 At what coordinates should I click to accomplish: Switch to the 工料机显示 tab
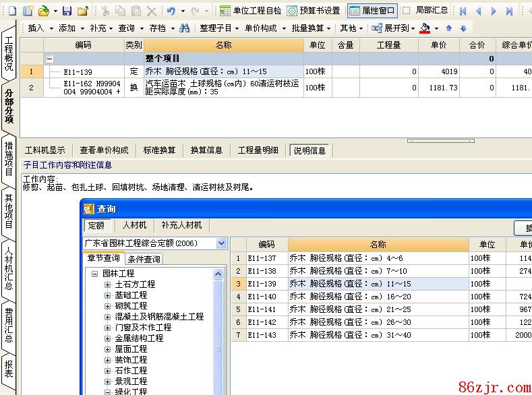(45, 150)
